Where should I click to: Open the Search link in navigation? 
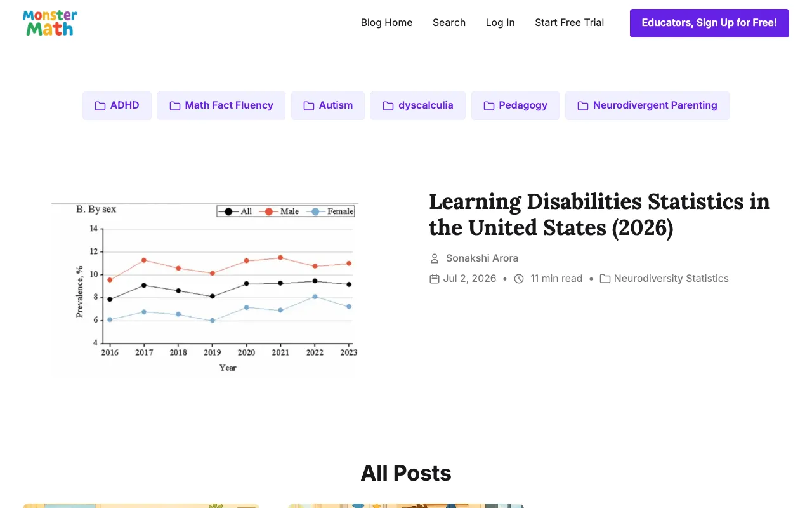(x=449, y=23)
